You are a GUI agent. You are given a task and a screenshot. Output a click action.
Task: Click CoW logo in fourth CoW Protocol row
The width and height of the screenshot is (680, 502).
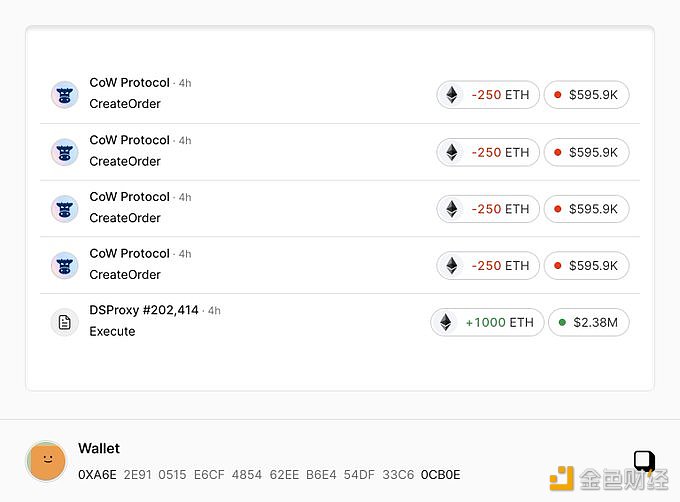pos(65,265)
